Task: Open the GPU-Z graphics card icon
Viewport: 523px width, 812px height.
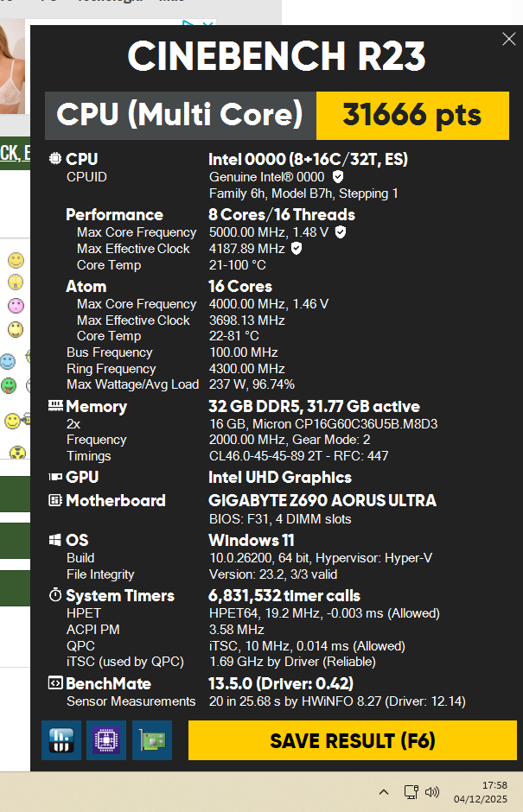Action: 152,740
